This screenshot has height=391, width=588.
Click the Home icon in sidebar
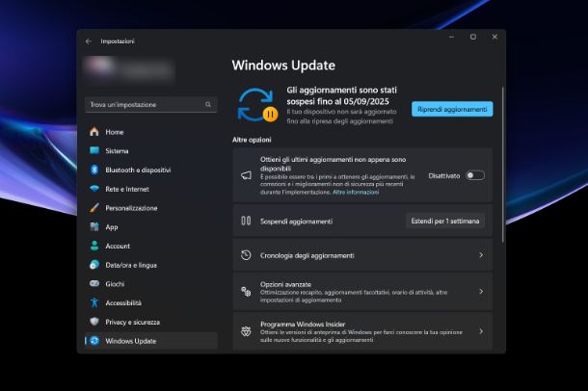click(94, 132)
